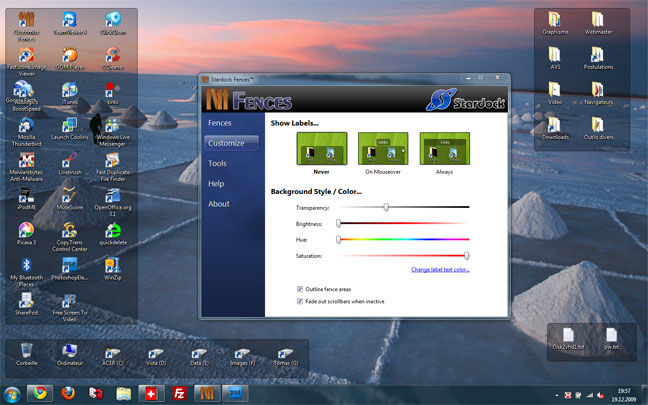The width and height of the screenshot is (648, 405).
Task: Select the MuseScore desktop icon
Action: pyautogui.click(x=70, y=199)
